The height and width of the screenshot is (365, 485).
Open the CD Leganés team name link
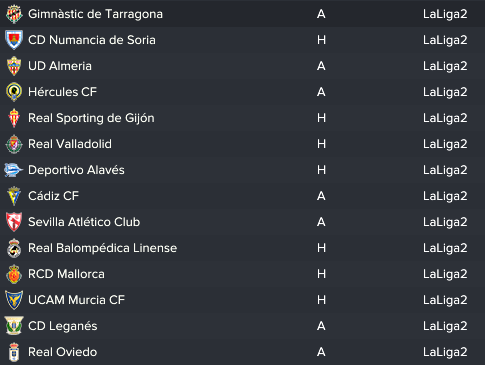(63, 326)
